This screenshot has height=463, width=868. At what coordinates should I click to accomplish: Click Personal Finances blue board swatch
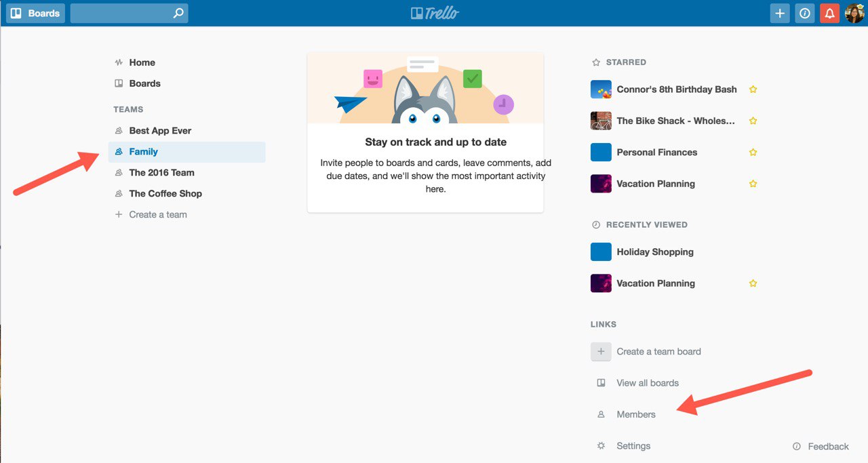coord(601,153)
